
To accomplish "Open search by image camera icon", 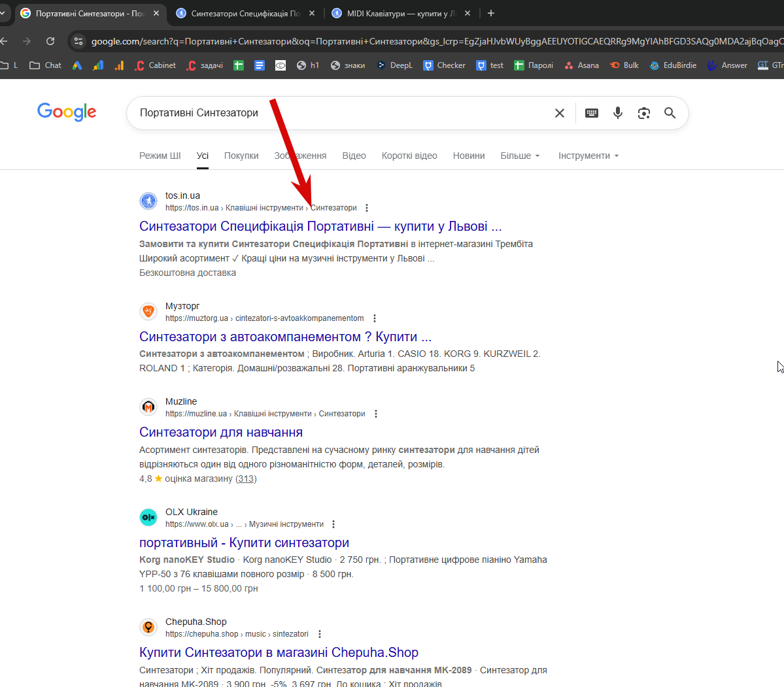I will point(643,113).
